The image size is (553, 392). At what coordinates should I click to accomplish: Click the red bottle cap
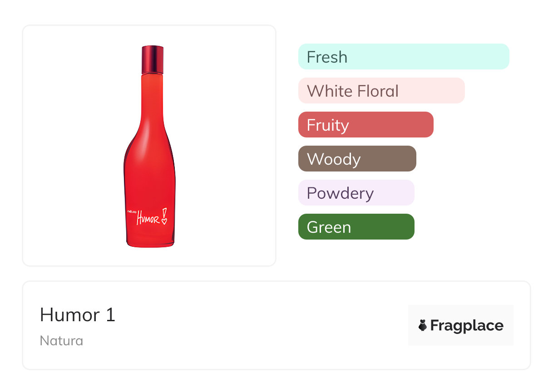point(152,59)
